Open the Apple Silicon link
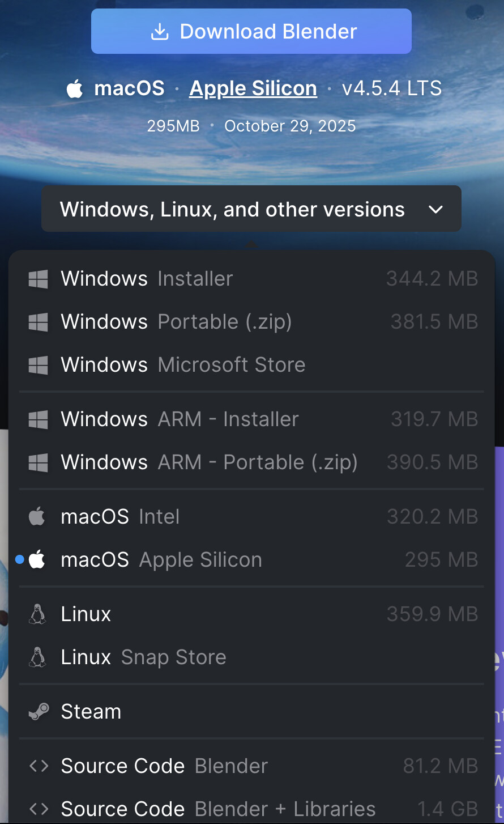The width and height of the screenshot is (504, 824). [253, 88]
